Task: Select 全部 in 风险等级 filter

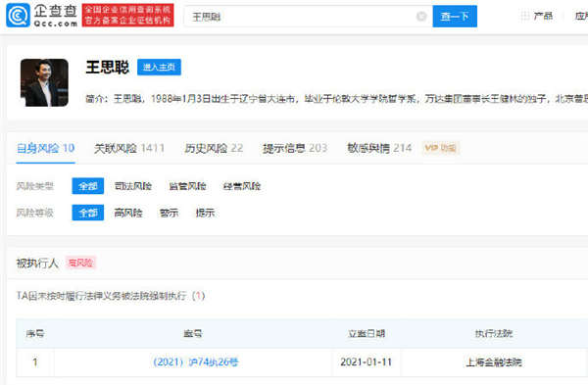Action: tap(88, 213)
